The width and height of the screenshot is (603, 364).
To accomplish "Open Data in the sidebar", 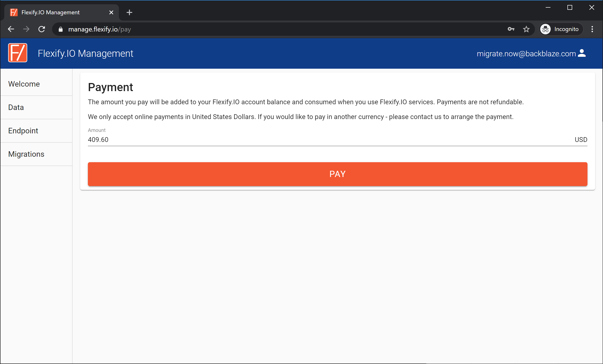I will (36, 107).
